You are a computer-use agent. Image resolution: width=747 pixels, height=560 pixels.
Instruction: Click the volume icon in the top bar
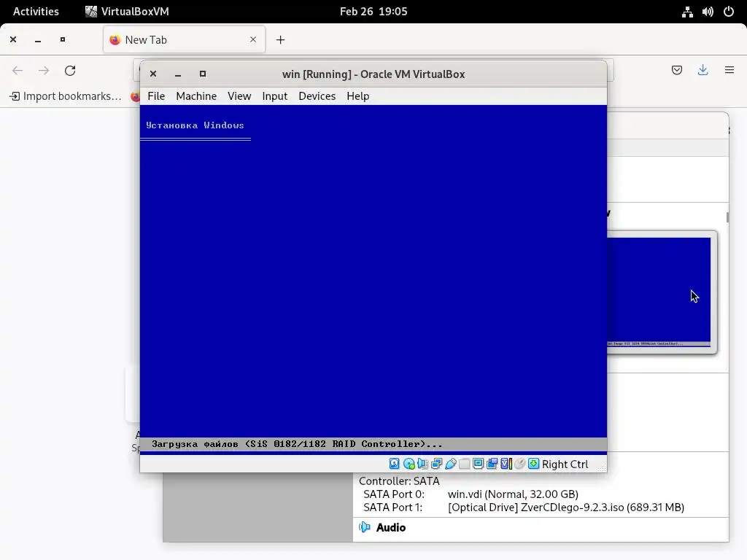coord(708,12)
